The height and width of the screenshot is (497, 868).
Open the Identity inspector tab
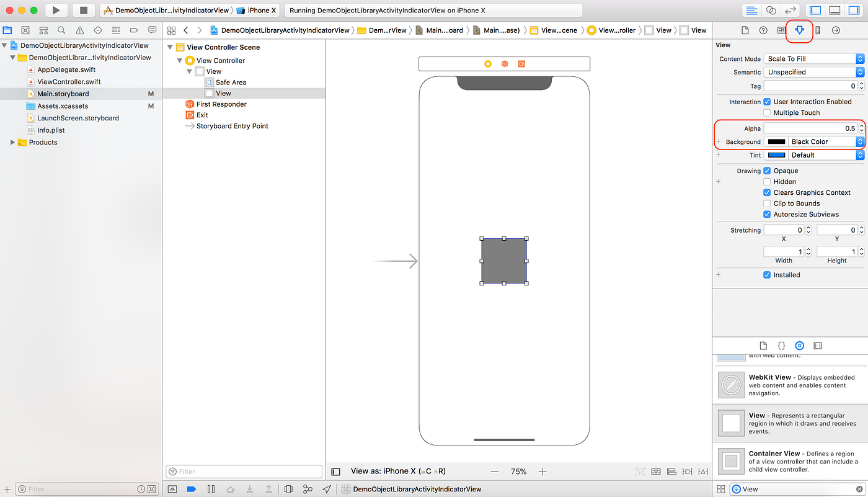(x=781, y=30)
